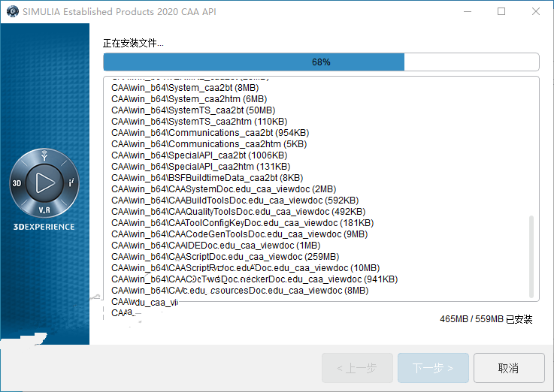Click the CAAToolConfigKeyDoc.edu_caa_viewdoc (181KB) entry
Screen dimensions: 554x392
(242, 223)
